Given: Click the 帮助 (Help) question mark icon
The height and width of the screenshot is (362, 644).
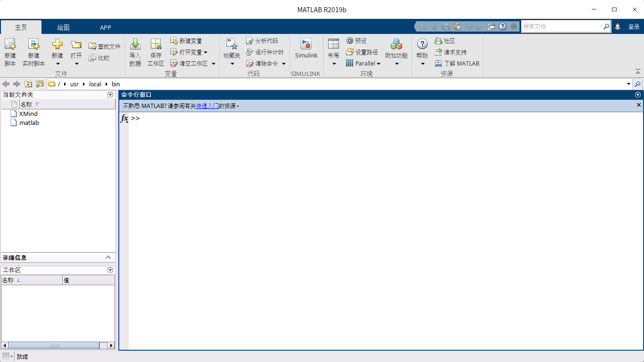Looking at the screenshot, I should coord(422,44).
